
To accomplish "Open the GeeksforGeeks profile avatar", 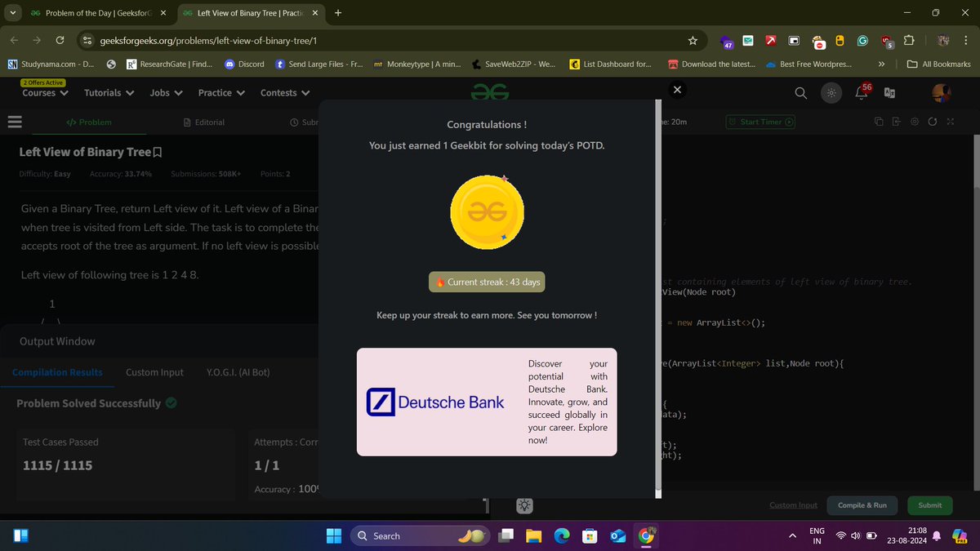I will coord(942,93).
